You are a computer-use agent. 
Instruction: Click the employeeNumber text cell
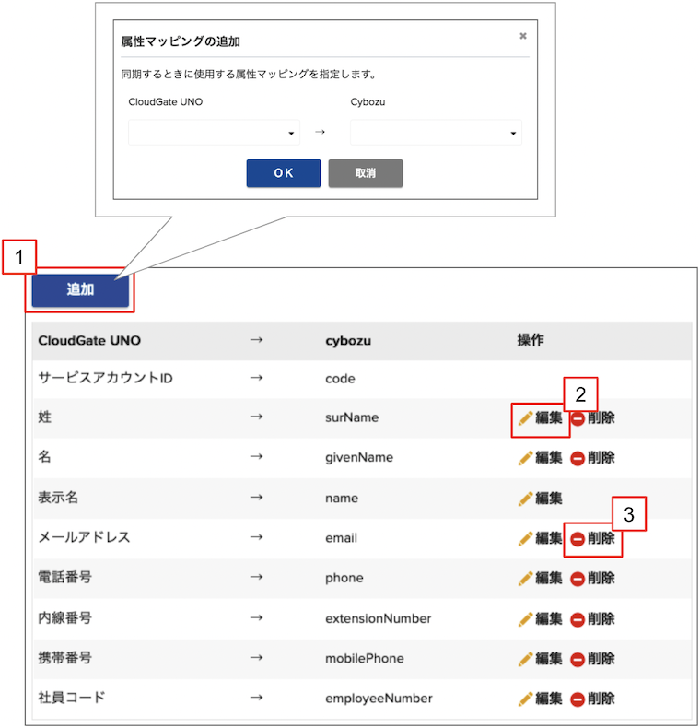pyautogui.click(x=379, y=699)
